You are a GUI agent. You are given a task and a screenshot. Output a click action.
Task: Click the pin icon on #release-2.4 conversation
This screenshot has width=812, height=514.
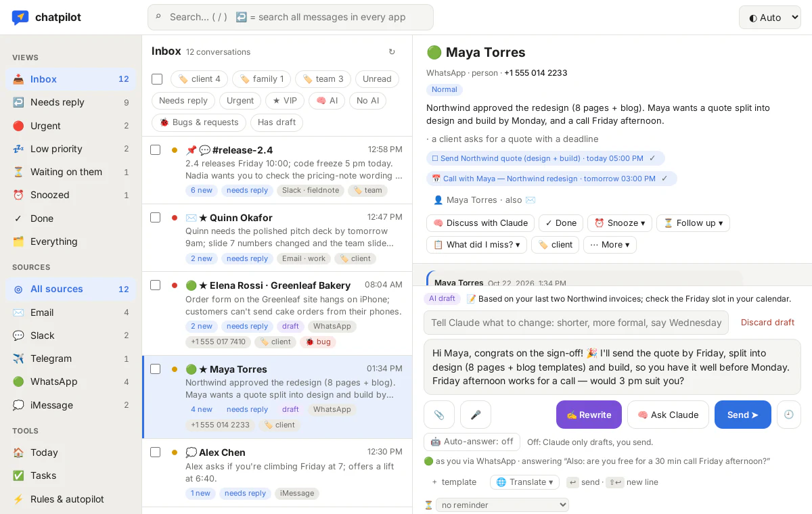[191, 150]
